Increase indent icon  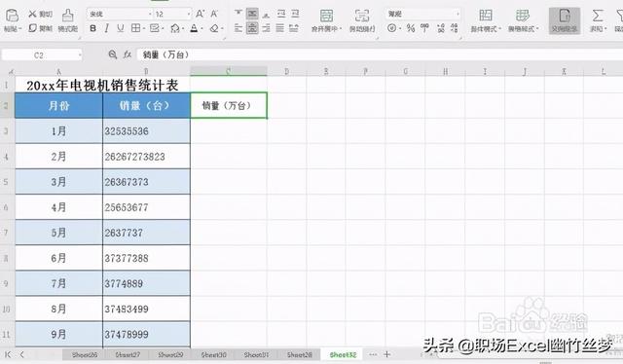[295, 14]
